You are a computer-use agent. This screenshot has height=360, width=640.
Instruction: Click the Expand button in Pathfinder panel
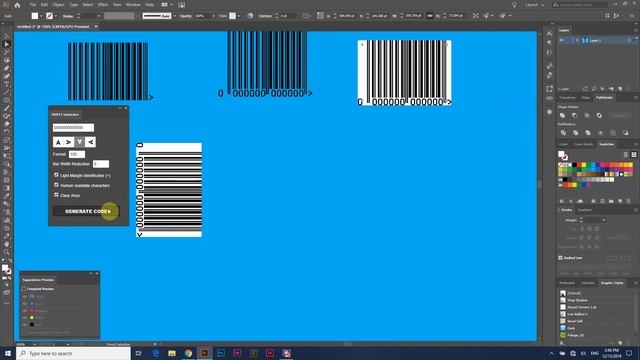click(x=620, y=116)
